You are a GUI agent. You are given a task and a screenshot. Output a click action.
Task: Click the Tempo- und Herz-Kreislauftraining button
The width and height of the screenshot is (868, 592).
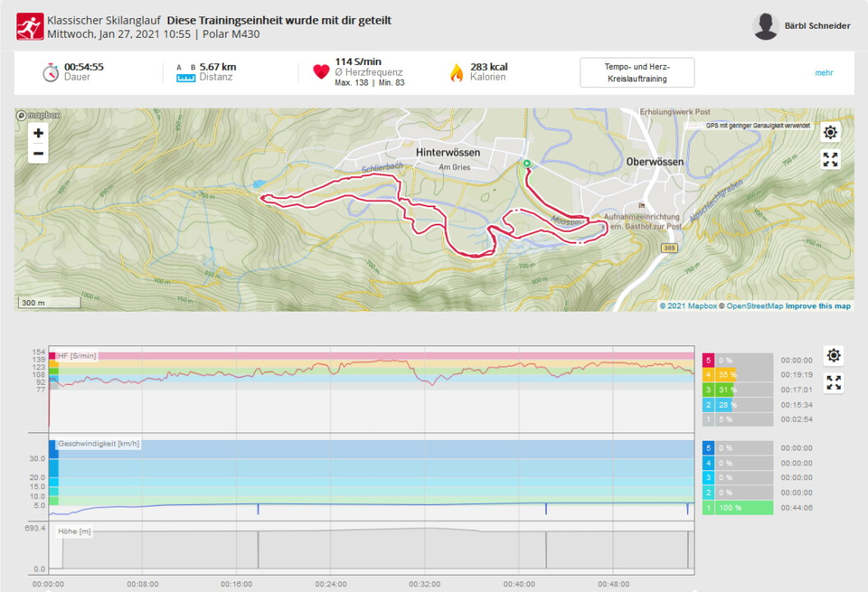click(637, 72)
